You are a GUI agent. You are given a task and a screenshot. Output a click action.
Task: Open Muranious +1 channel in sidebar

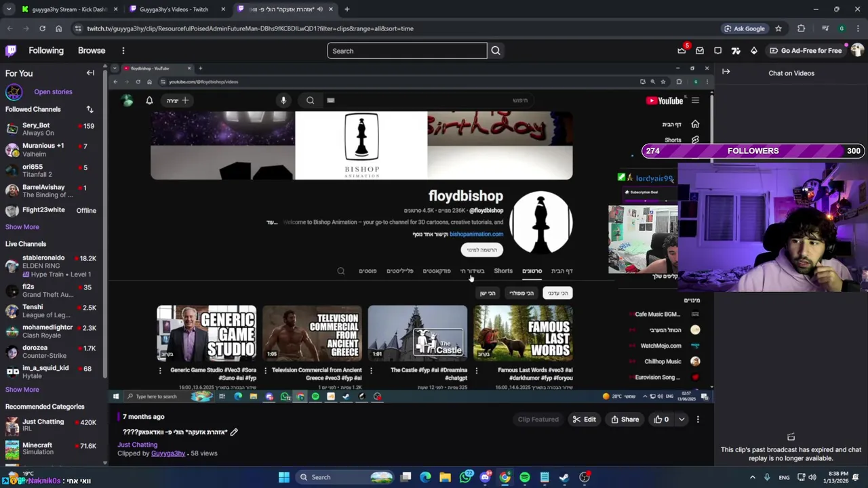pos(50,150)
